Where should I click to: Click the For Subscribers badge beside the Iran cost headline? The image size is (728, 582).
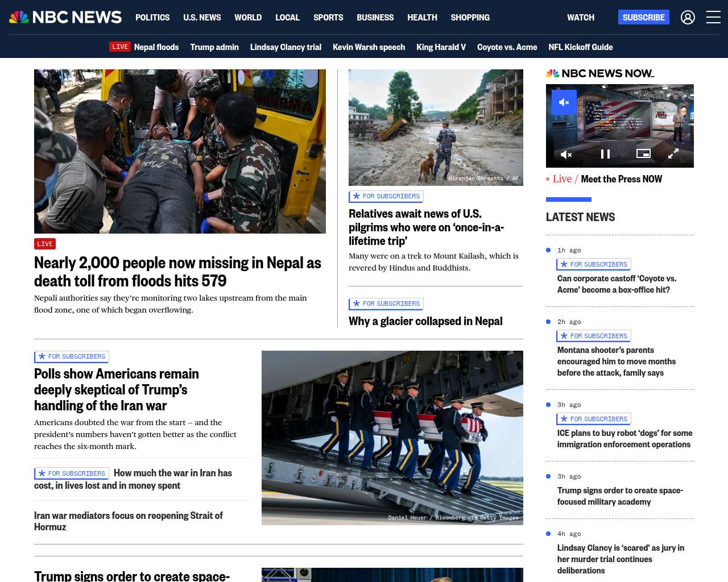72,473
